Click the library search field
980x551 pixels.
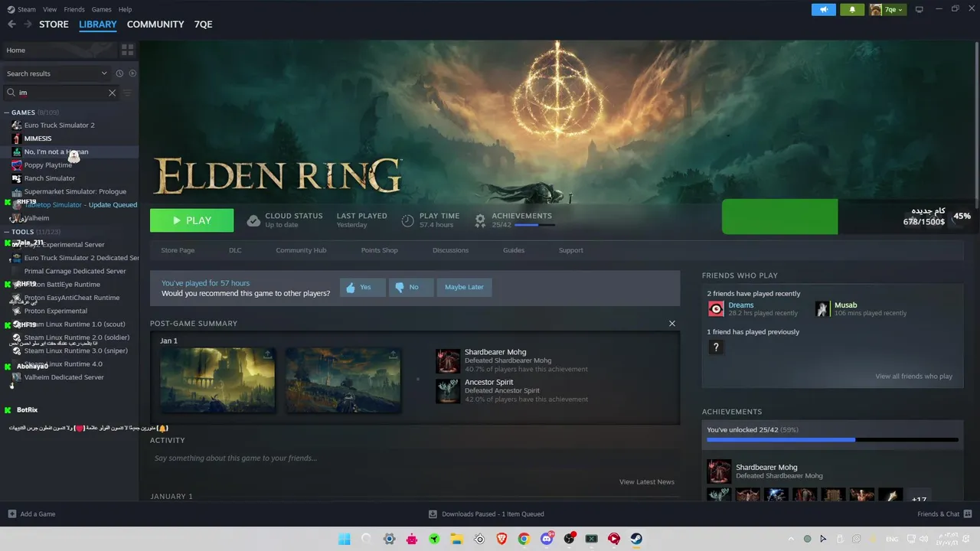pos(61,93)
